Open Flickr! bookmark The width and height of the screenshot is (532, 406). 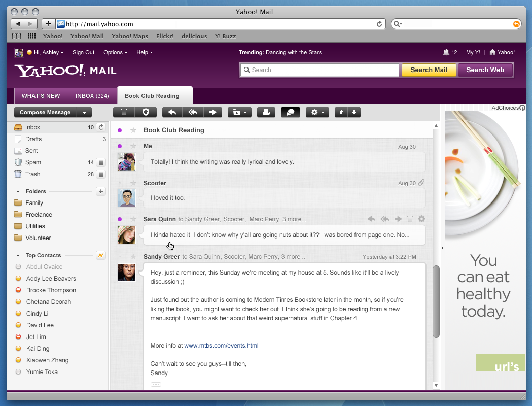click(x=165, y=36)
